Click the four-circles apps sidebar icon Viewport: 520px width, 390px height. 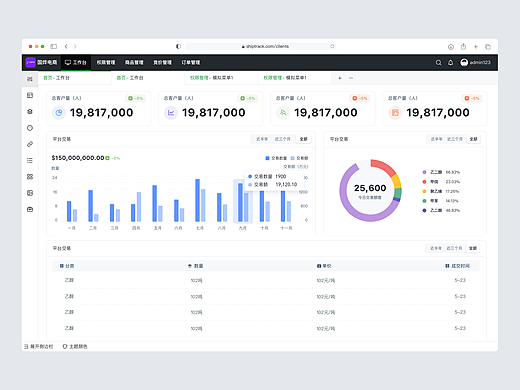coord(30,177)
